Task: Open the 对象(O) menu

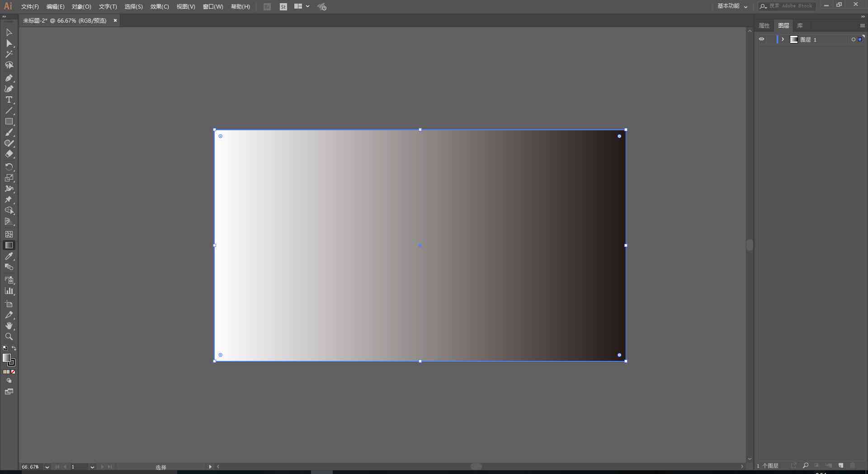Action: 81,7
